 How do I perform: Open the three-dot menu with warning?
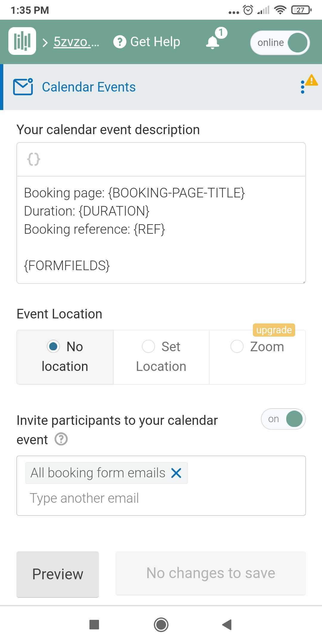point(303,87)
